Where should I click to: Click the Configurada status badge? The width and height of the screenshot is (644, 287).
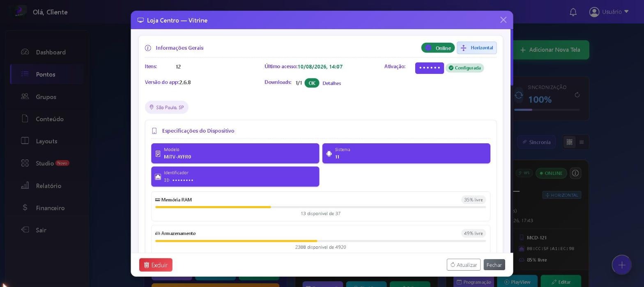click(x=465, y=68)
